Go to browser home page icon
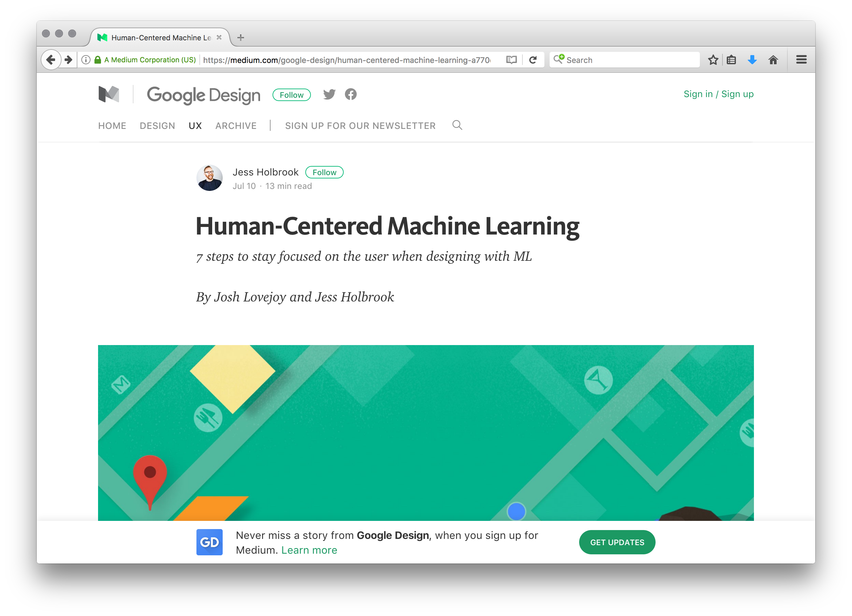Screen dimensions: 852x616 [773, 60]
